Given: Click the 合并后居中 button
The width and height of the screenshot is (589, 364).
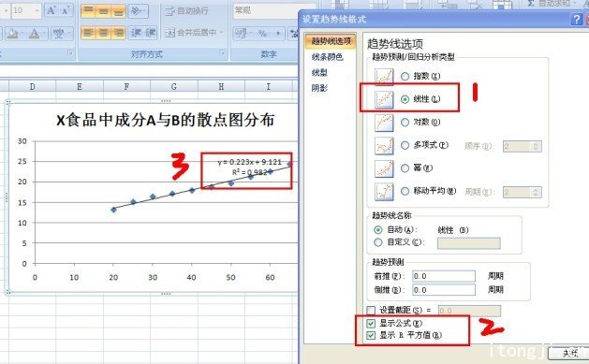Looking at the screenshot, I should pos(191,33).
